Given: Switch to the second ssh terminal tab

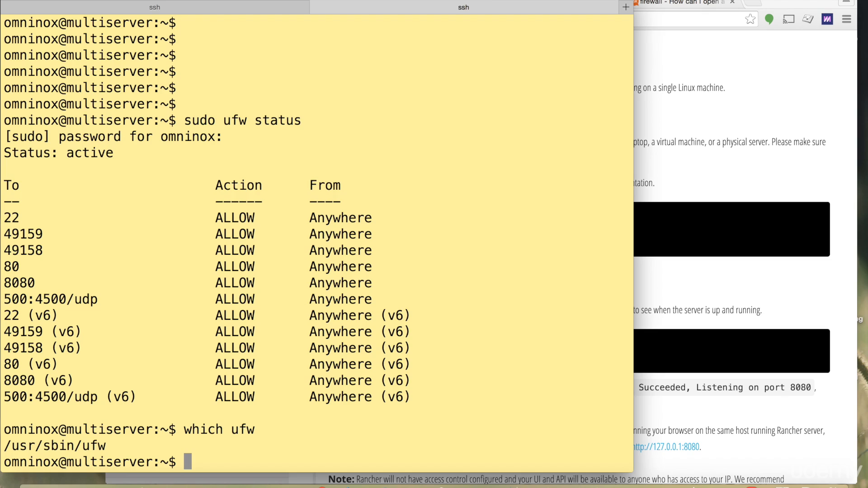Looking at the screenshot, I should coord(464,7).
